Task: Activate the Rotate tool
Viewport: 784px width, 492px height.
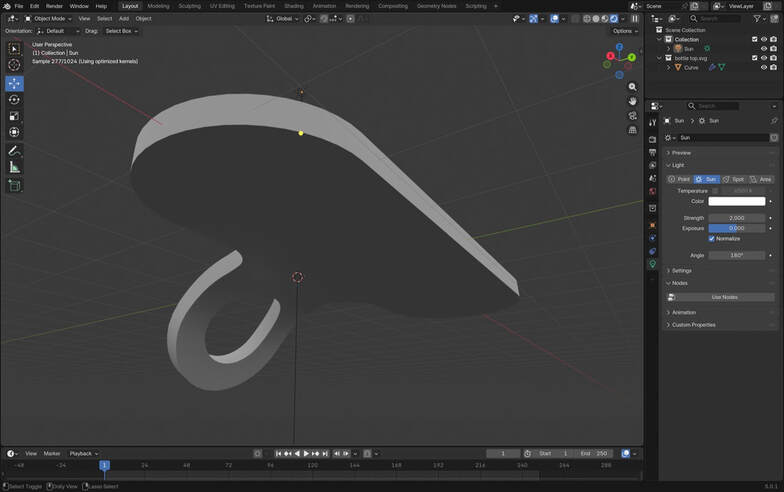Action: click(14, 100)
